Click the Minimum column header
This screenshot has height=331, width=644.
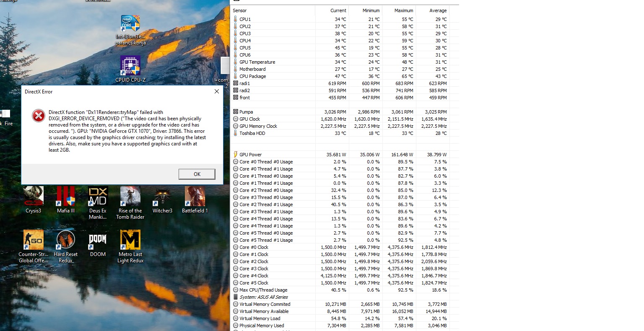(365, 10)
